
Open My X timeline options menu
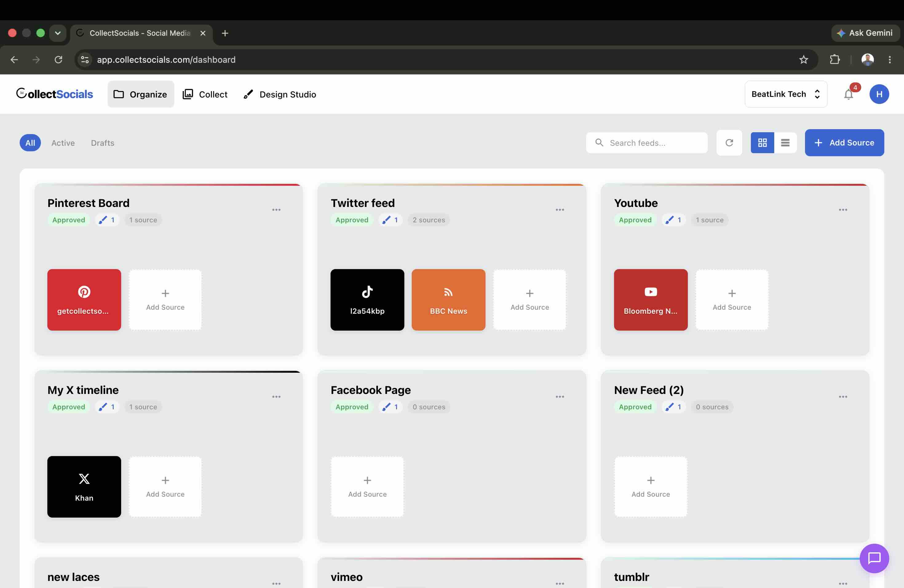[x=276, y=396]
